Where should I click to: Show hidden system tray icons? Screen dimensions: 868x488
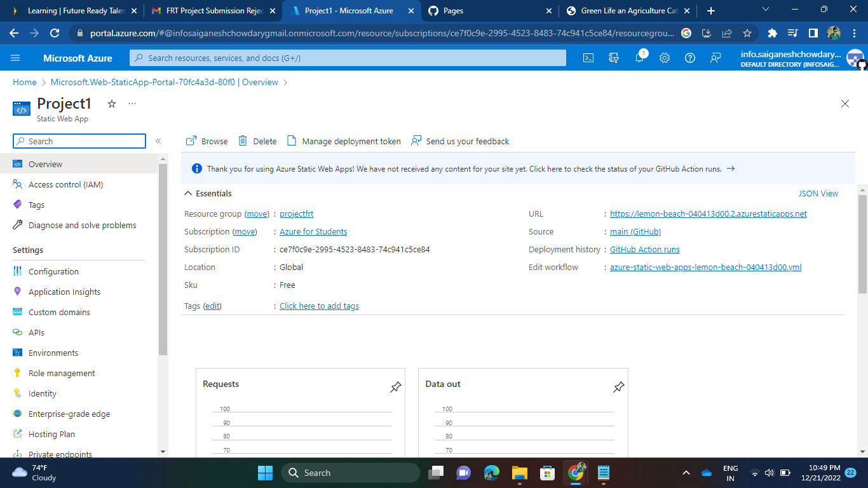(686, 473)
